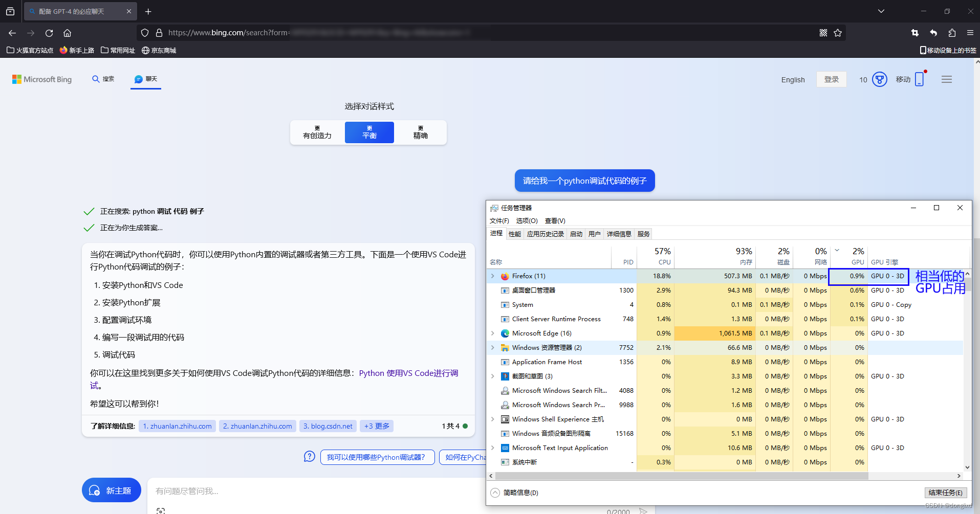
Task: Show site security padlock info
Action: pyautogui.click(x=159, y=33)
